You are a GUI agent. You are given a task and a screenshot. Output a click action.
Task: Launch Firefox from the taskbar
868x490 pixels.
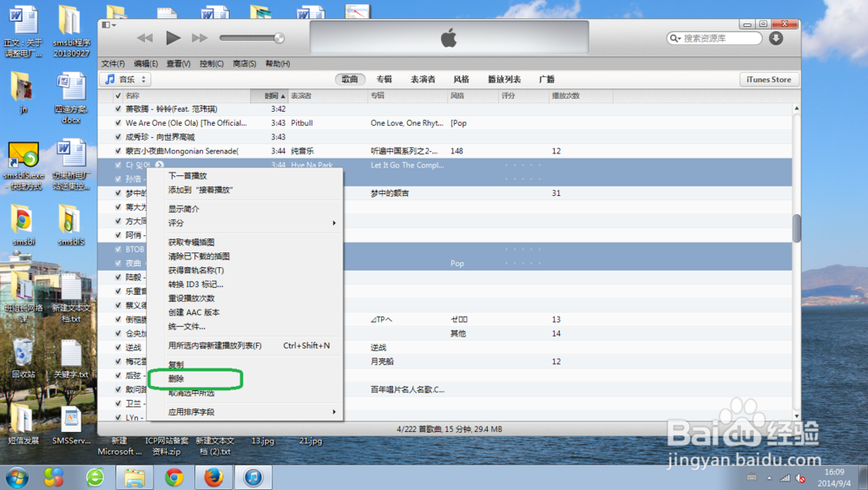click(x=214, y=477)
